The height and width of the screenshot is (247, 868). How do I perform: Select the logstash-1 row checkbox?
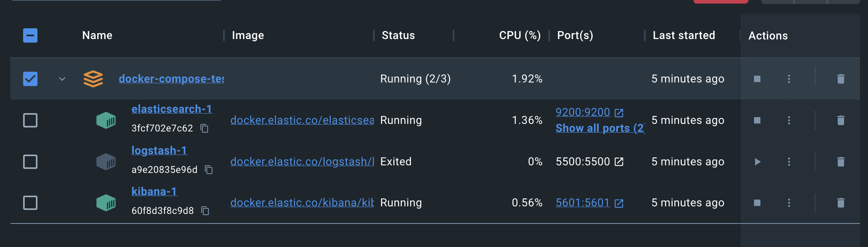coord(30,162)
